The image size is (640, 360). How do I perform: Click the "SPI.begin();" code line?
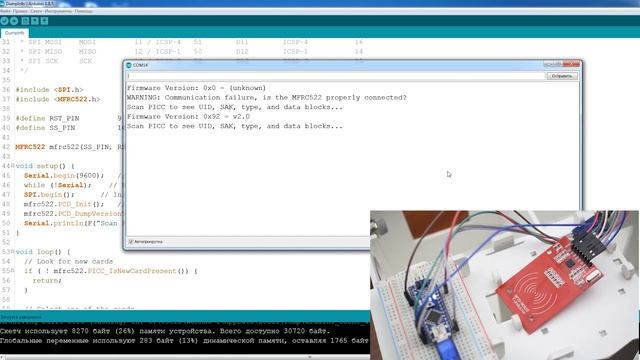(x=49, y=195)
